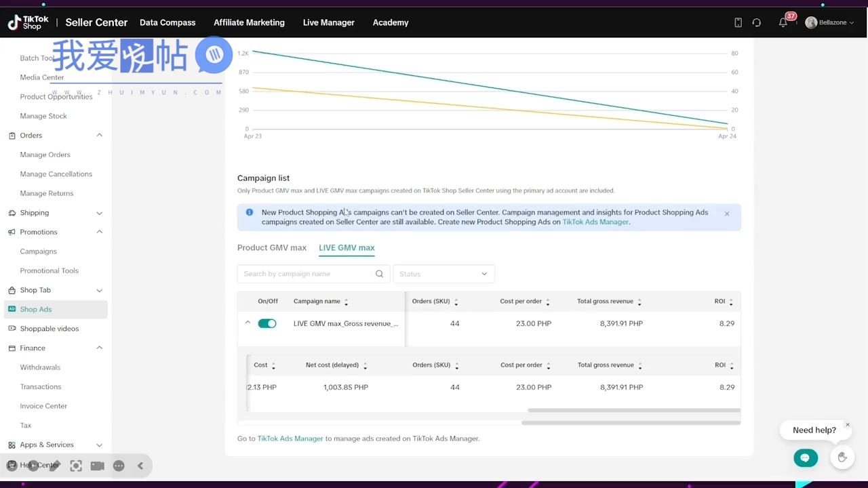Click the TikTok Shop logo
868x488 pixels.
(x=28, y=22)
